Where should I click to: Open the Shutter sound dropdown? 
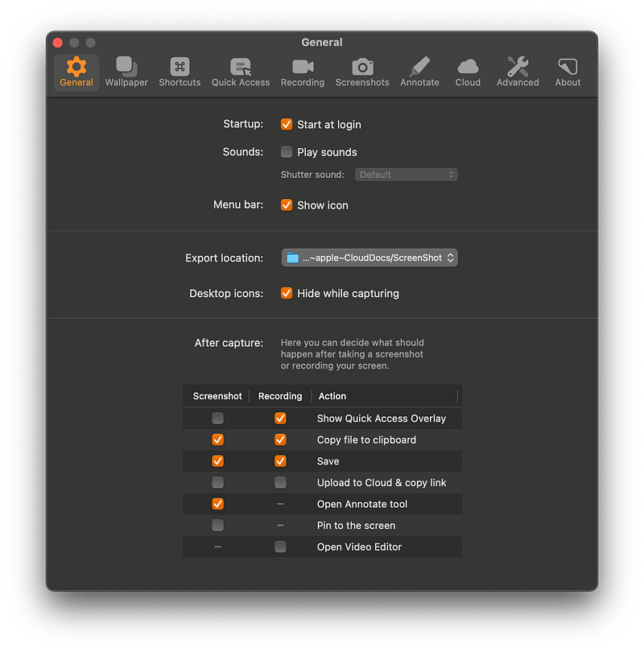(x=406, y=174)
